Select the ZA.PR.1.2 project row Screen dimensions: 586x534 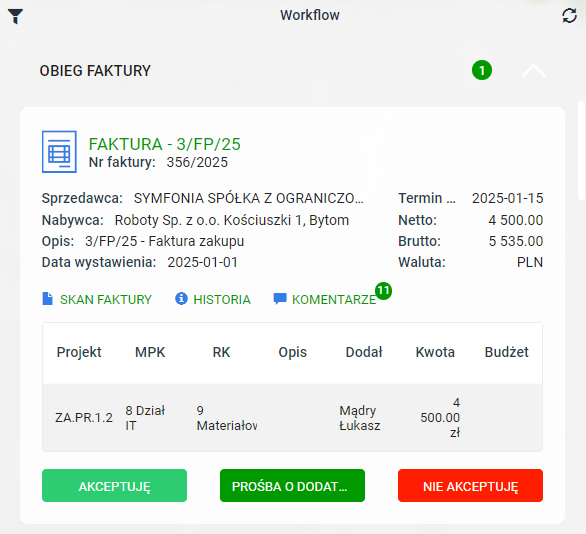292,418
